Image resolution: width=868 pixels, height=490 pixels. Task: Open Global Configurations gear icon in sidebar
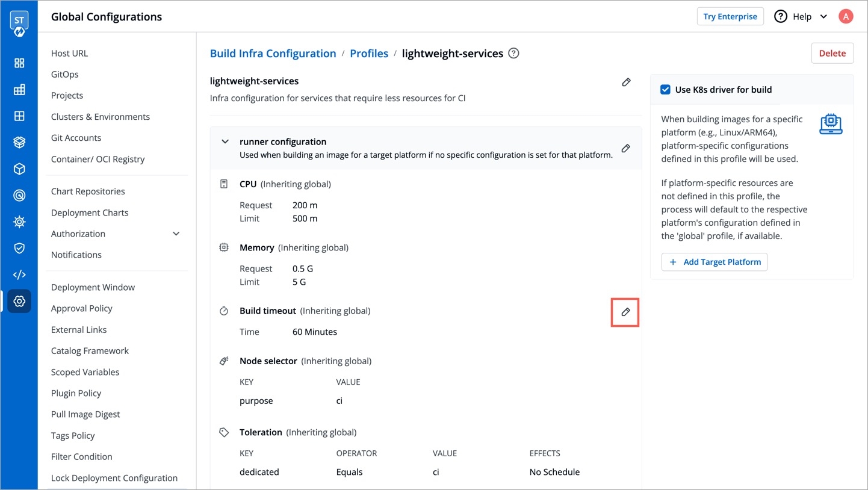(x=19, y=301)
